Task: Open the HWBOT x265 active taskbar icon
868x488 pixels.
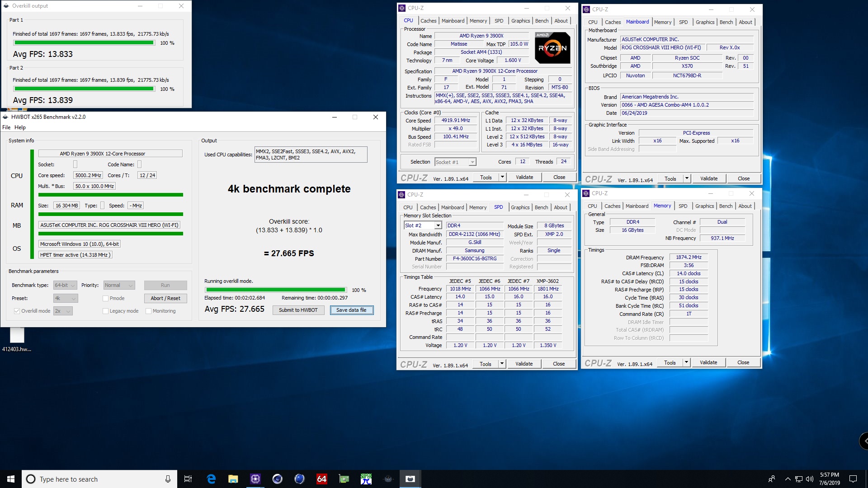Action: tap(410, 479)
